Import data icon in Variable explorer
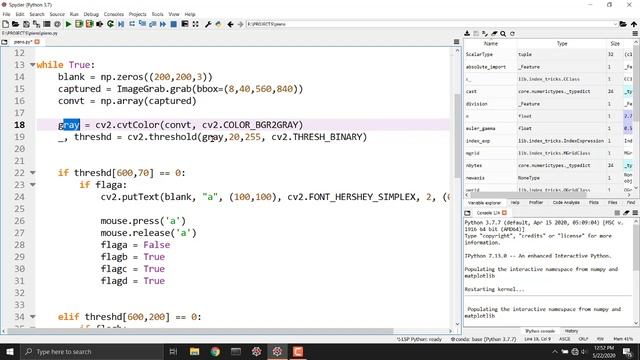This screenshot has width=640, height=360. click(467, 33)
